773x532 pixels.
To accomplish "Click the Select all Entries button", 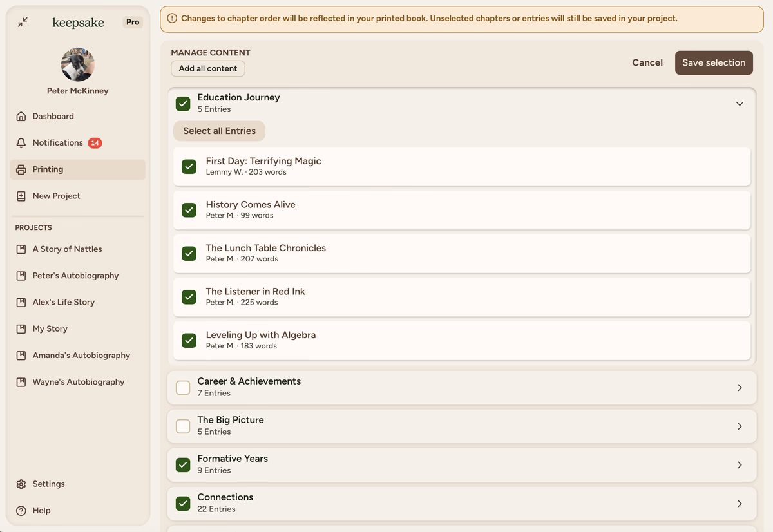I will (219, 131).
